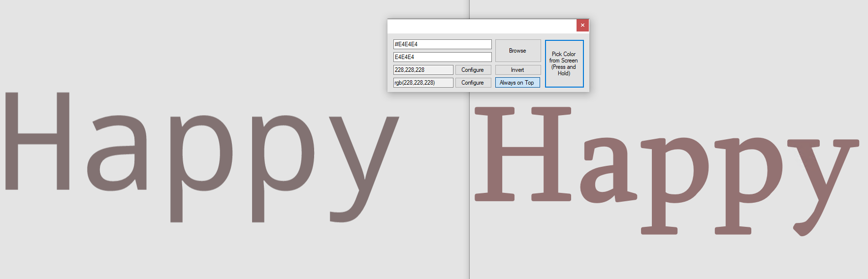
Task: Click the letter a in sans-serif Happy
Action: (x=117, y=153)
